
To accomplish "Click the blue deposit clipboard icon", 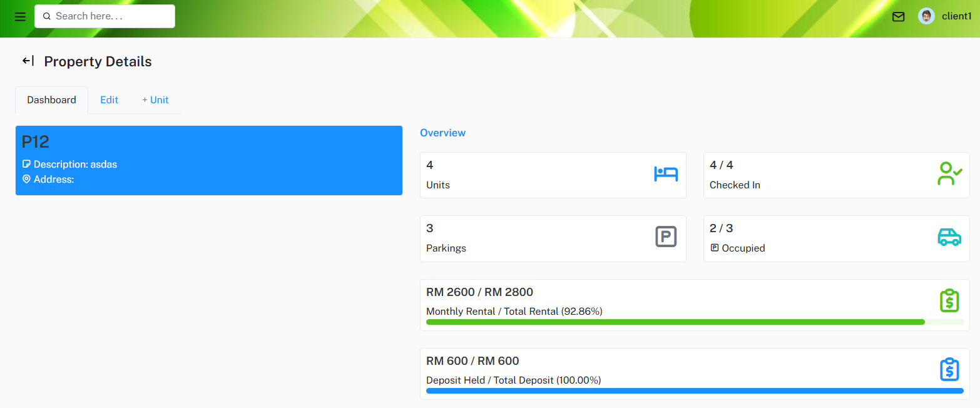I will click(949, 370).
